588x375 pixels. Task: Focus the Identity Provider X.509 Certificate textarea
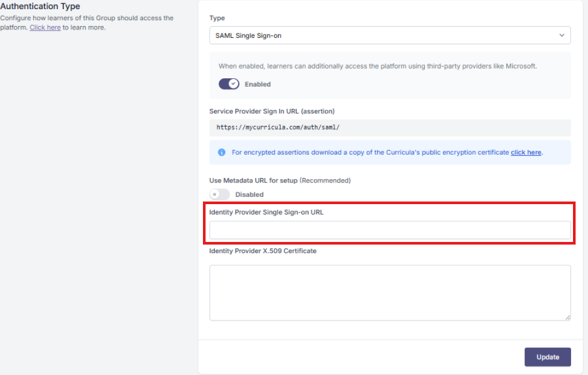pyautogui.click(x=390, y=293)
